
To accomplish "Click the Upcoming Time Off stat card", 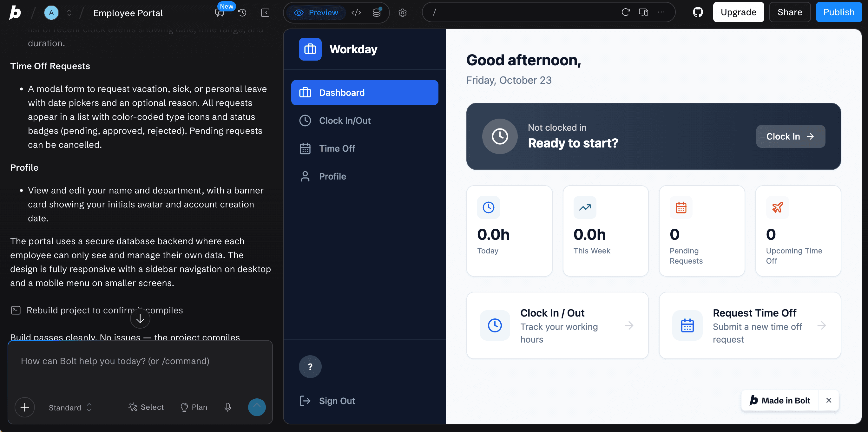I will (798, 231).
